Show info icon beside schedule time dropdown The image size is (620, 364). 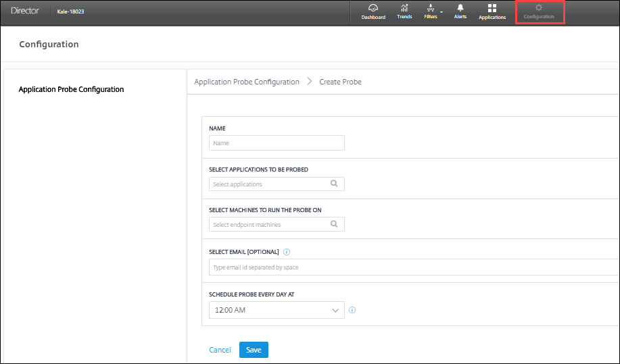pyautogui.click(x=352, y=311)
